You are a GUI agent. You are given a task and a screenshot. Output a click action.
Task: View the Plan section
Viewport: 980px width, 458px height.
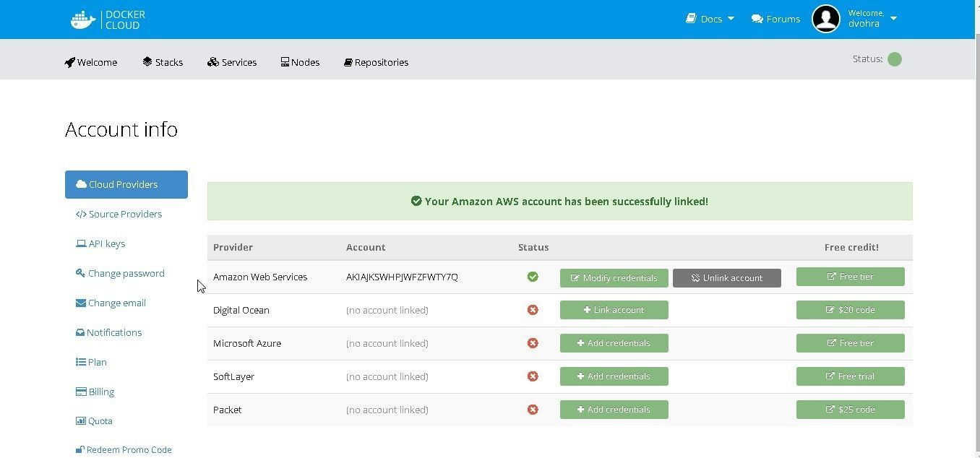91,362
